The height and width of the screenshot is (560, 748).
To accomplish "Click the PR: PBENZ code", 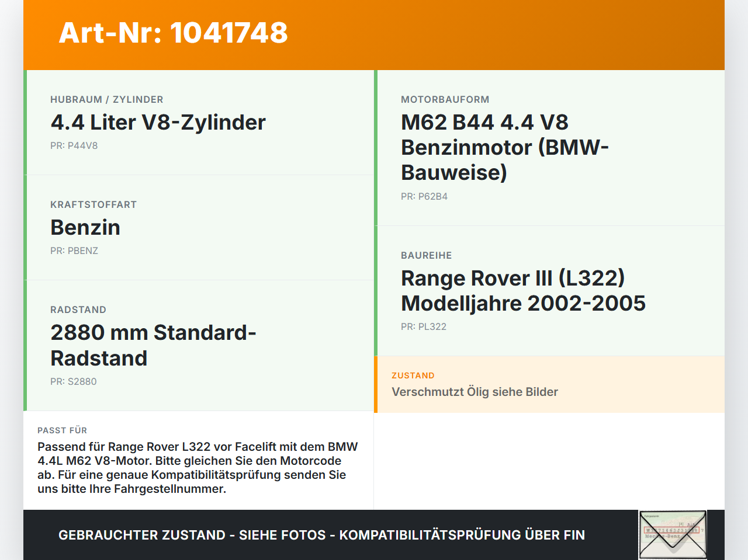I will coord(74,251).
